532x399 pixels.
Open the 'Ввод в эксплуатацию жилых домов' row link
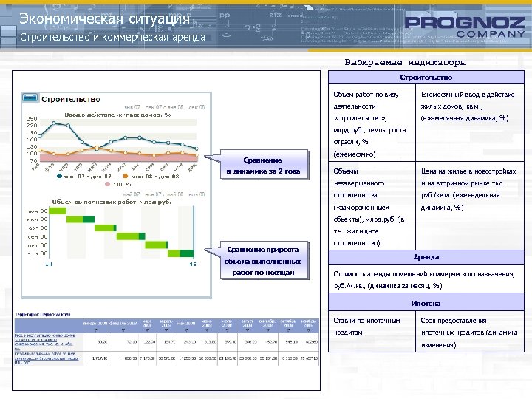pos(44,342)
